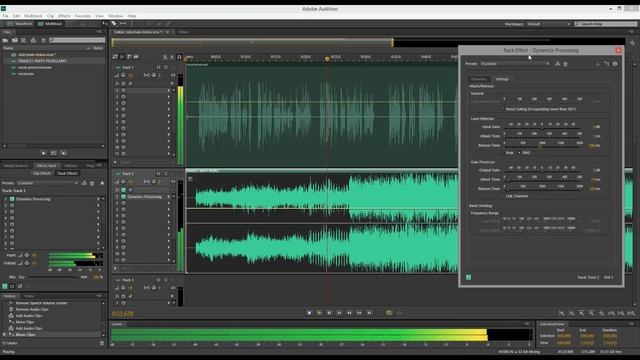This screenshot has height=360, width=640.
Task: Click the EQ icon above Track 1
Action: (136, 57)
